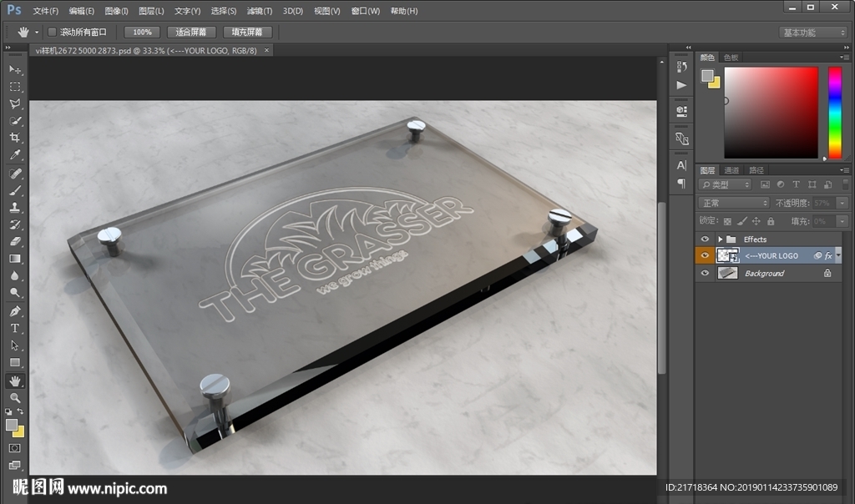Select the Clone Stamp tool
The width and height of the screenshot is (855, 504).
tap(15, 207)
